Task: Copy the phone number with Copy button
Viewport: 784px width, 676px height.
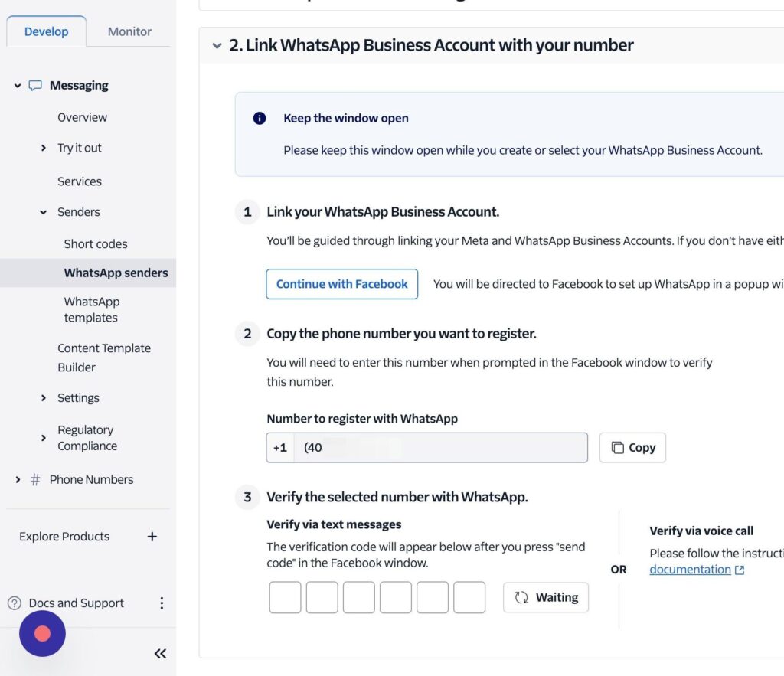Action: [x=632, y=448]
